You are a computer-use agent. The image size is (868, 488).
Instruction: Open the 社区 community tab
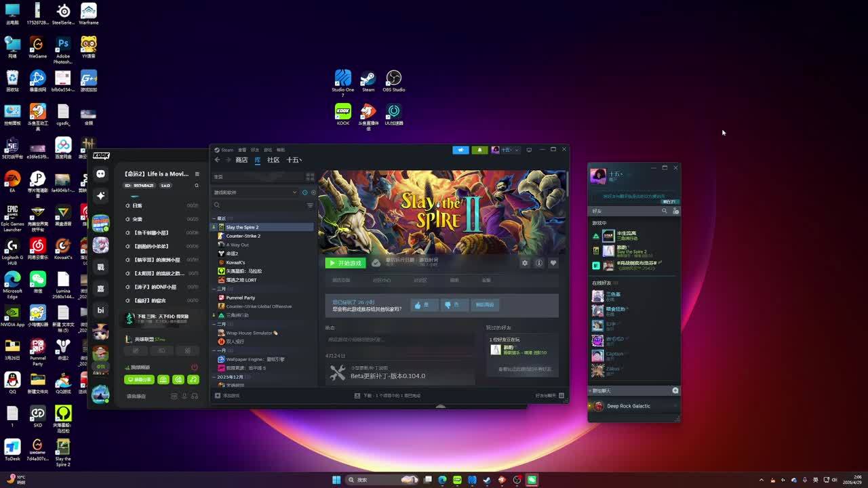point(273,160)
